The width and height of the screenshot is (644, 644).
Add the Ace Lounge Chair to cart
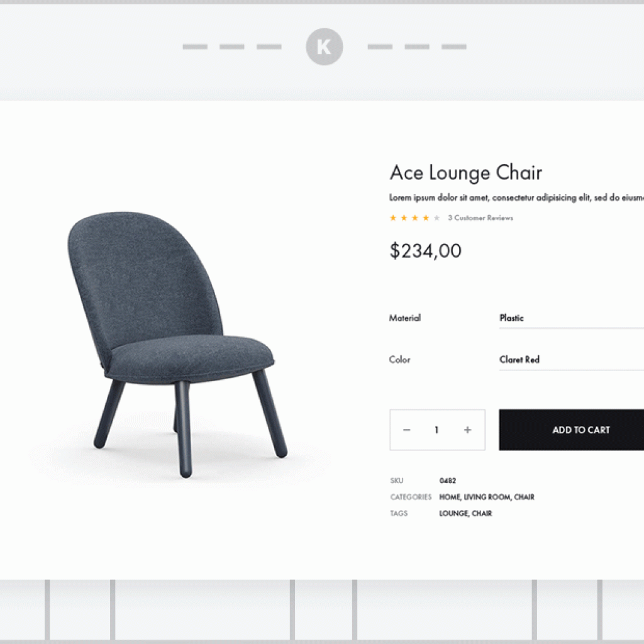coord(571,430)
